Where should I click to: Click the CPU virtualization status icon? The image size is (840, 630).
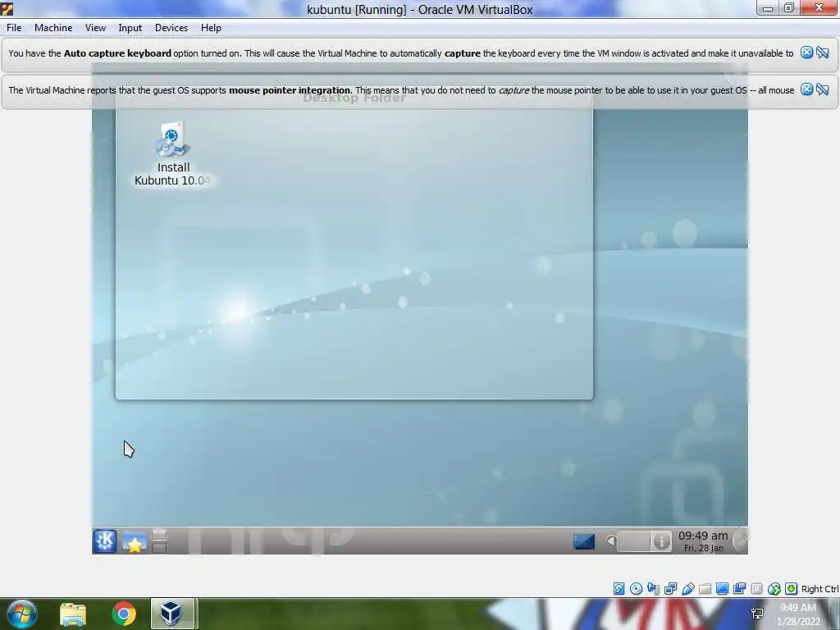coord(756,589)
